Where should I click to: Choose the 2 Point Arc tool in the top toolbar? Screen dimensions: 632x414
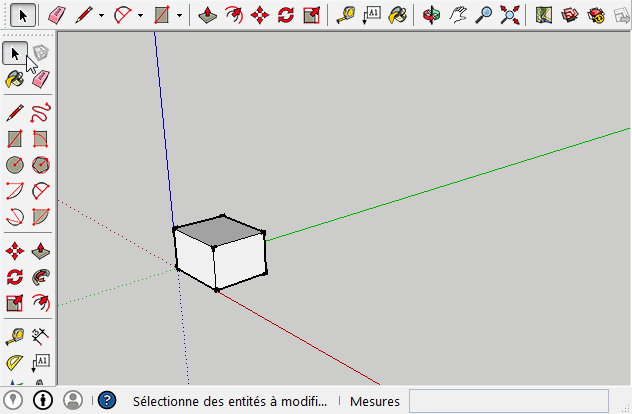click(123, 15)
